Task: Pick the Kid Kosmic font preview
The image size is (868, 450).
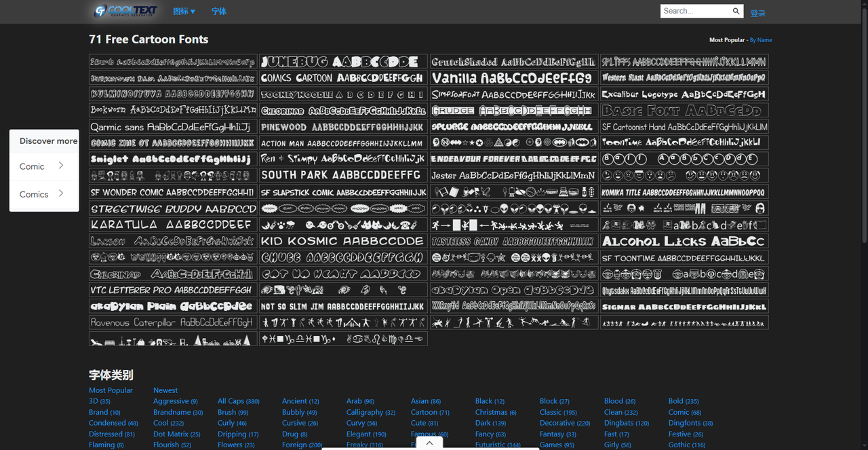Action: pyautogui.click(x=343, y=241)
